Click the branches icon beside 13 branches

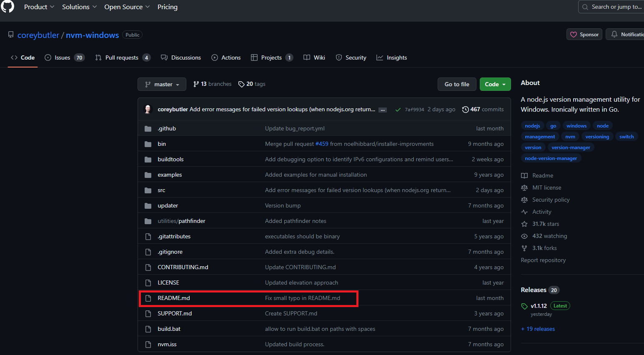coord(196,84)
